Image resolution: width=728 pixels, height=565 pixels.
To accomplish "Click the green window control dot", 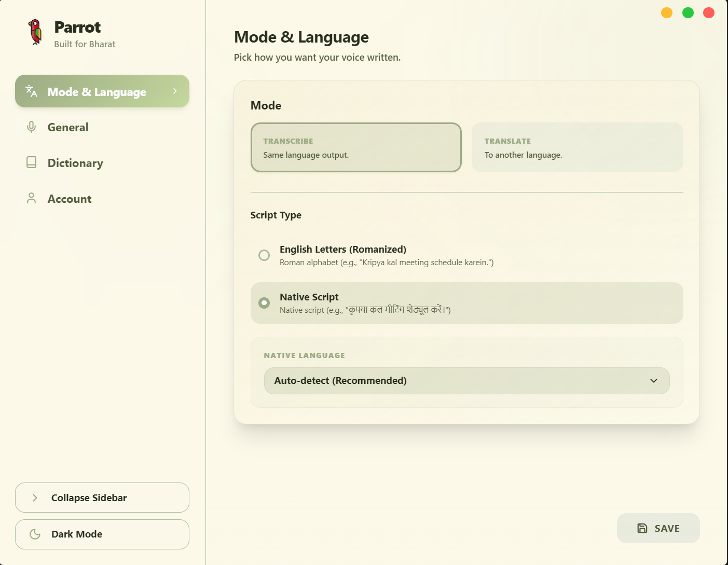I will [x=688, y=12].
